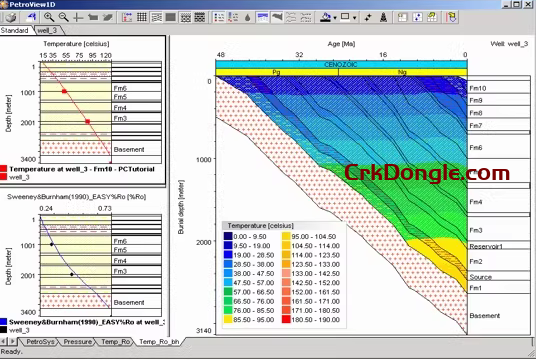Image resolution: width=536 pixels, height=360 pixels.
Task: Open the rectangle outline dropdown arrow
Action: click(354, 18)
